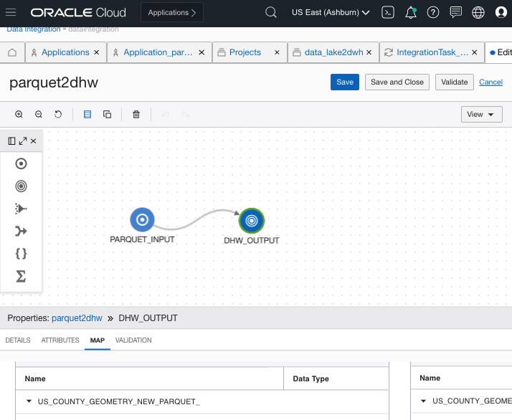Switch to the IntegrationTask_... tab
Viewport: 512px width, 420px height.
[432, 52]
